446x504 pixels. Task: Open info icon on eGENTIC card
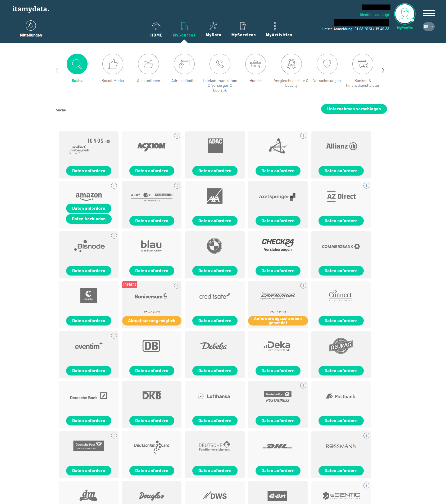click(366, 485)
